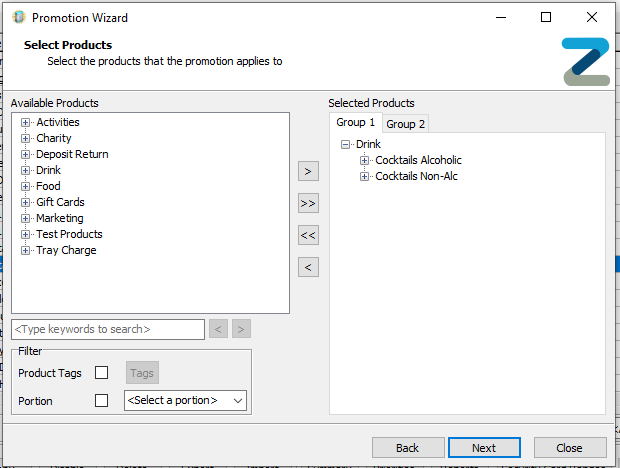
Task: Select Gift Cards in available products
Action: click(x=60, y=202)
